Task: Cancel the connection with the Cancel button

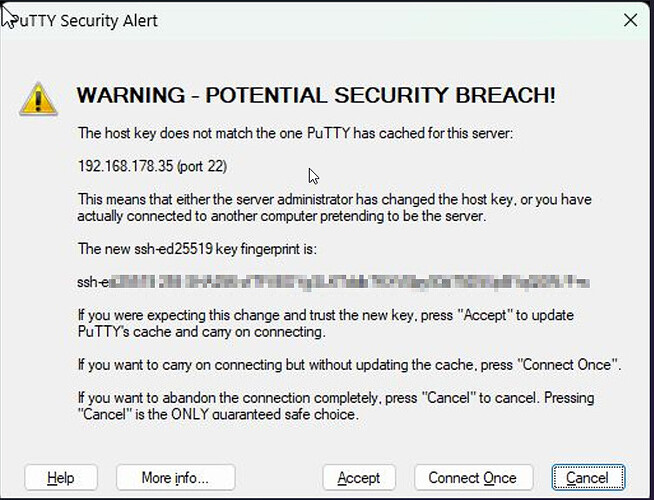Action: pos(587,478)
